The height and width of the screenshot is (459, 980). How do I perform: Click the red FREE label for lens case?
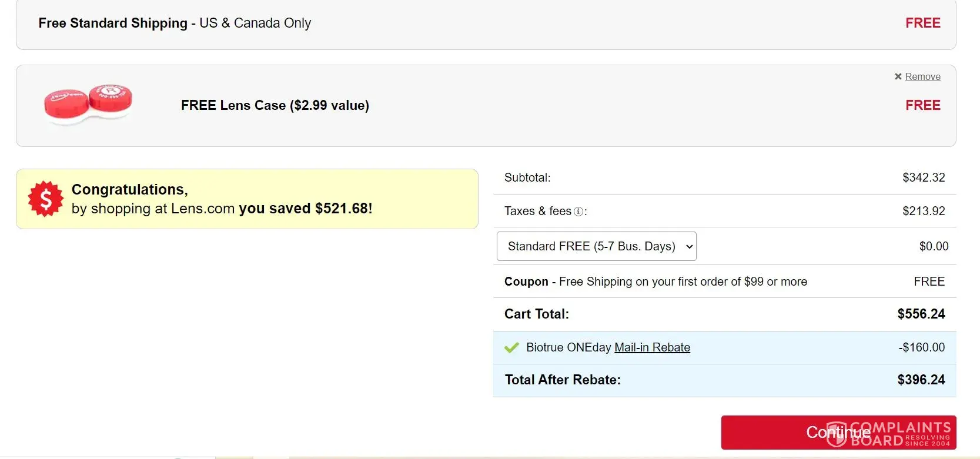[x=922, y=105]
